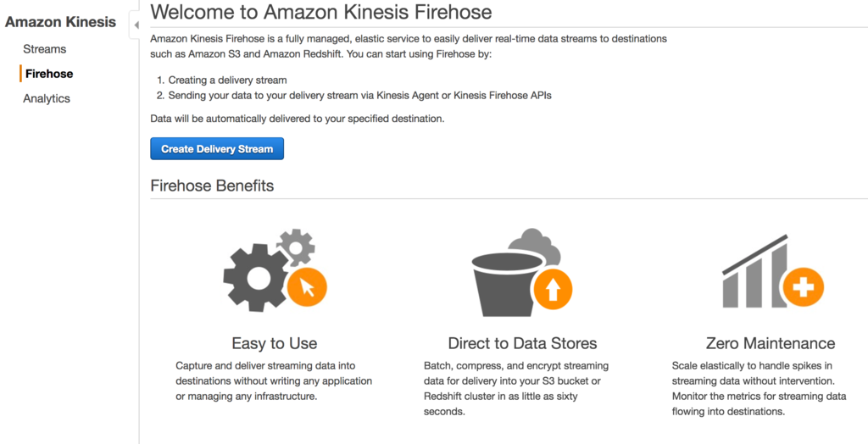Go to Analytics in the sidebar
868x444 pixels.
[47, 98]
